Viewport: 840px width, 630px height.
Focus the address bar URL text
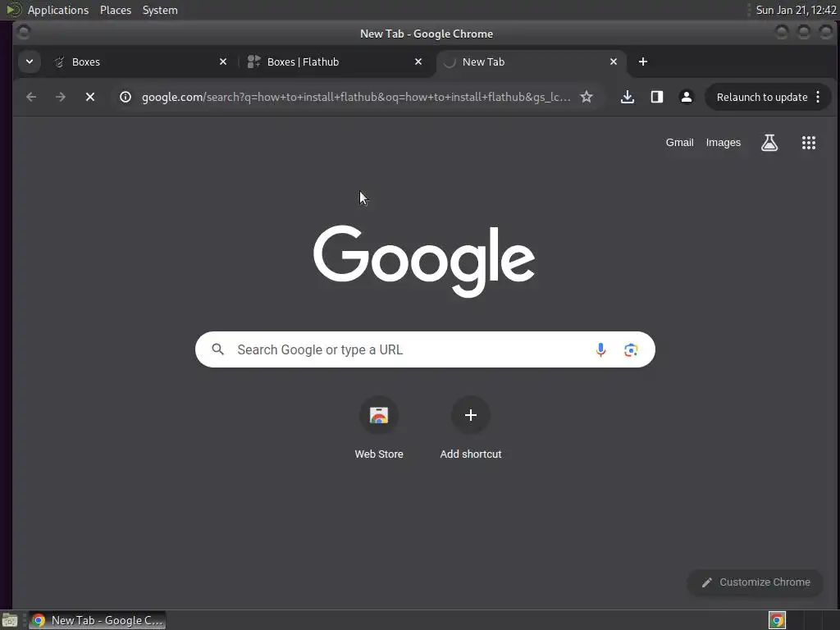click(356, 97)
